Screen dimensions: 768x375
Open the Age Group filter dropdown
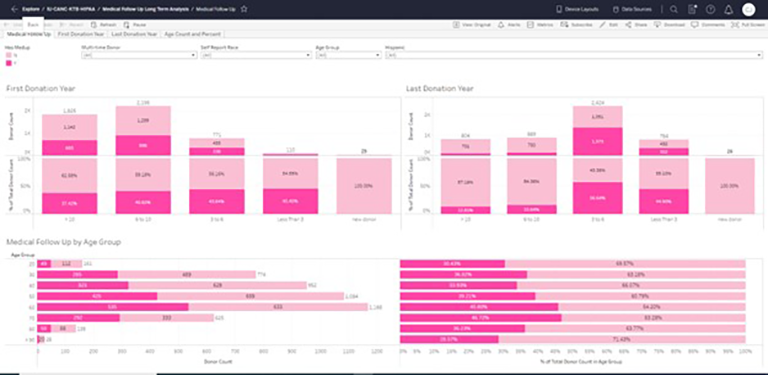click(348, 55)
